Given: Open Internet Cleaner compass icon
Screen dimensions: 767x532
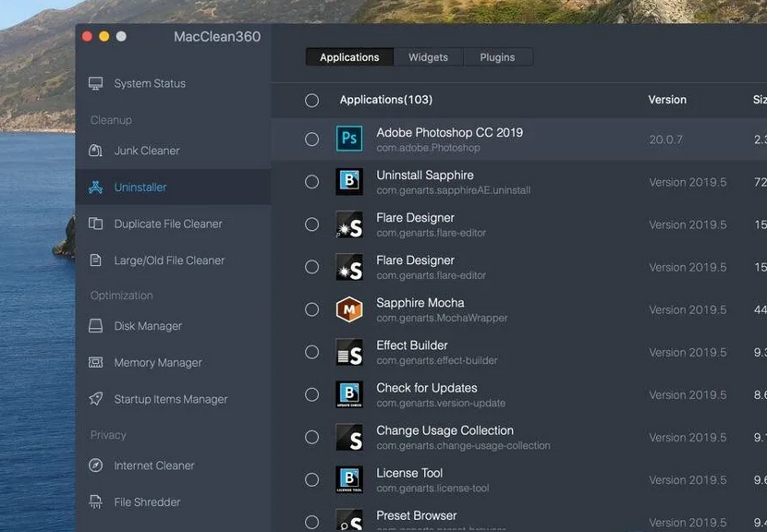Looking at the screenshot, I should (95, 465).
